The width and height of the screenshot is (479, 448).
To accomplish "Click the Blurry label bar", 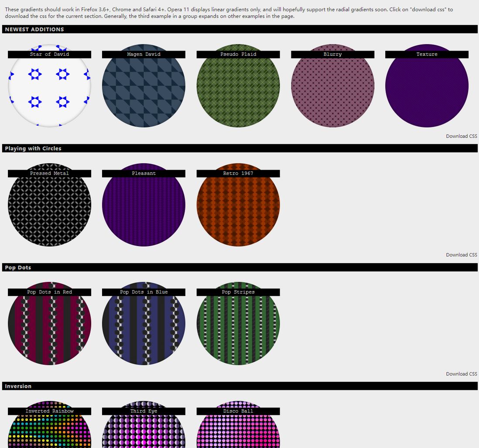I will [333, 55].
